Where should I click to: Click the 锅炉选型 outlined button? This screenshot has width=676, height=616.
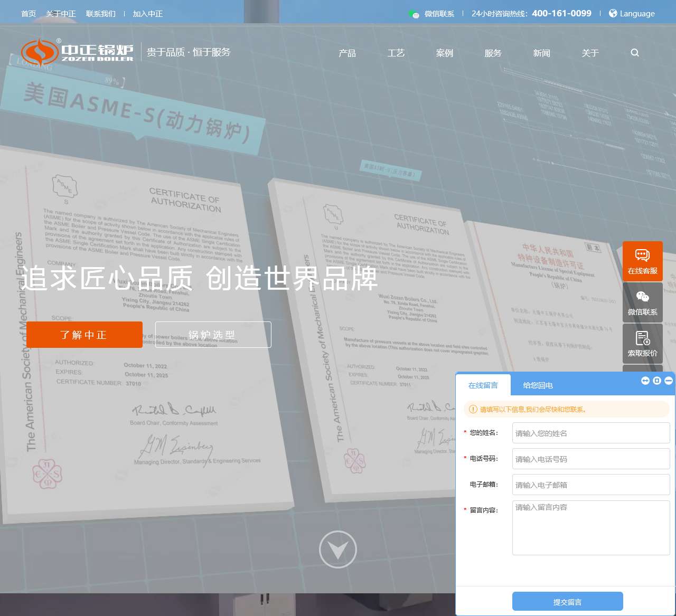[x=213, y=335]
